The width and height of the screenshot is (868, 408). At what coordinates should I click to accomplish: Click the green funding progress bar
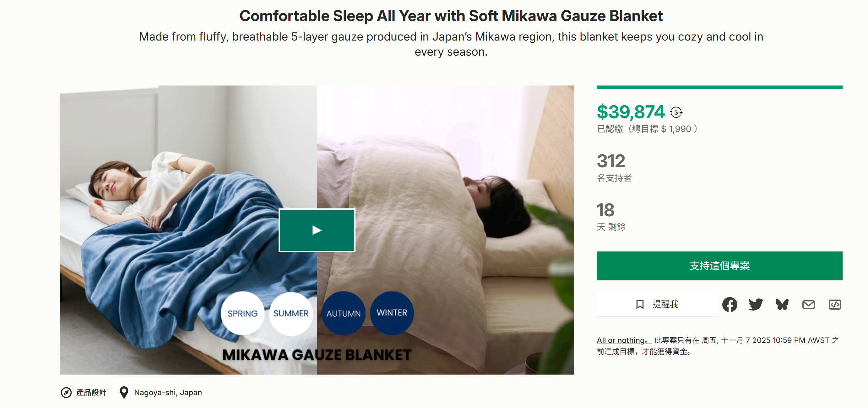tap(719, 88)
